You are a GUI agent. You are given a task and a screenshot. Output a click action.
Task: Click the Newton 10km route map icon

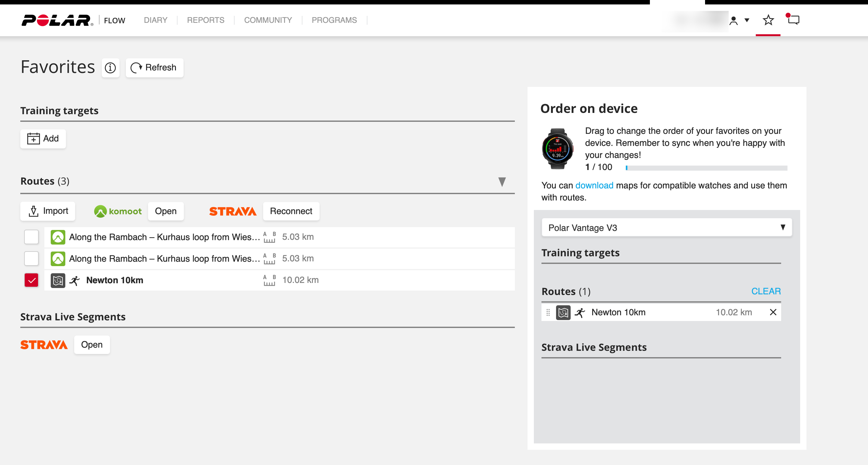pyautogui.click(x=58, y=280)
